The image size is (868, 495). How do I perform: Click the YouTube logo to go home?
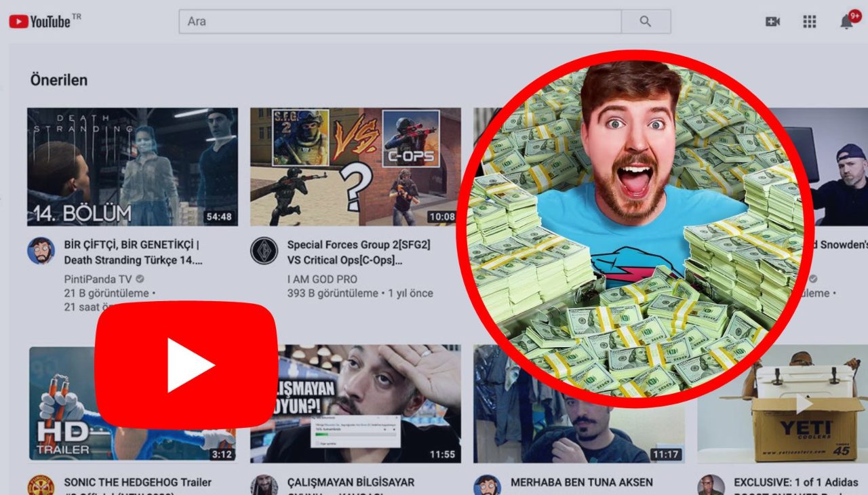pyautogui.click(x=41, y=20)
